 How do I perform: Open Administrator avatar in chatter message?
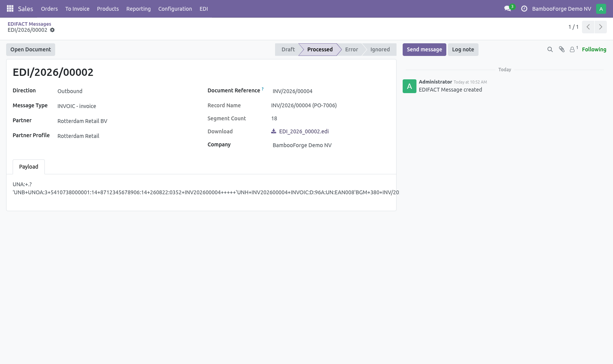(410, 86)
